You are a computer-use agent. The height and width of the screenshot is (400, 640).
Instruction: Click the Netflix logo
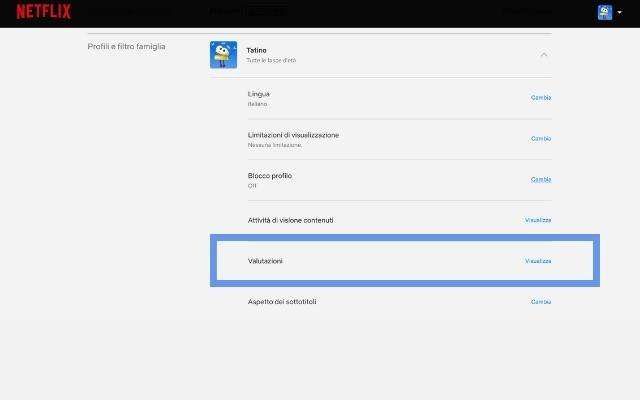(43, 12)
